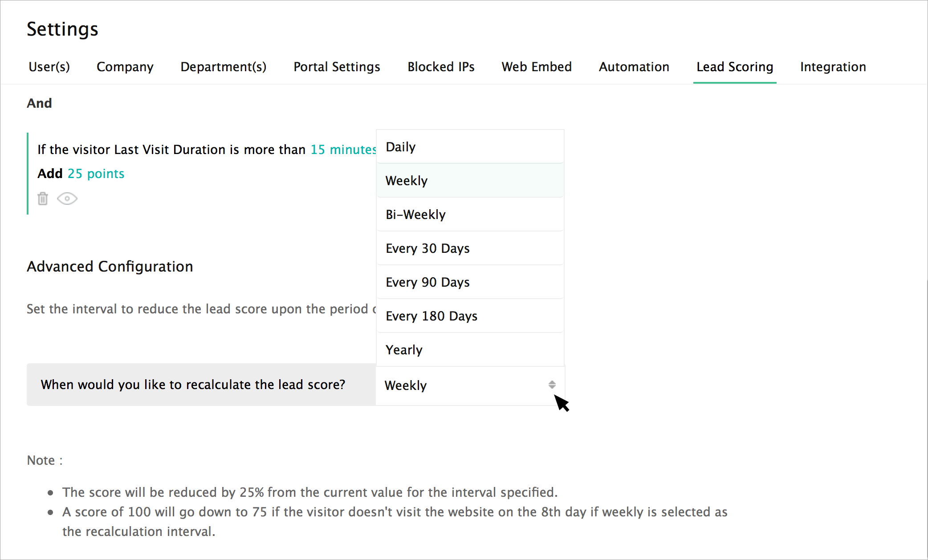Delete the Last Visit Duration rule
Screen dimensions: 928x560
click(x=43, y=199)
